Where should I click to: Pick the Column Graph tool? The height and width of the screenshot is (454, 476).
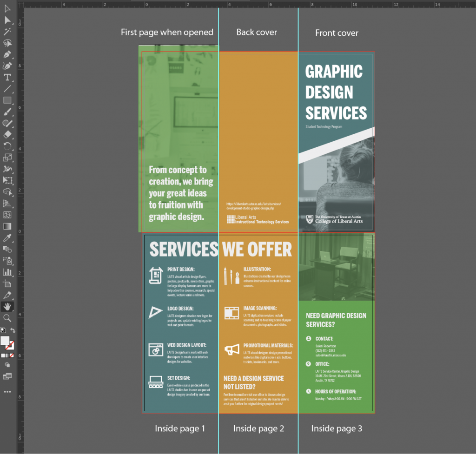(7, 272)
